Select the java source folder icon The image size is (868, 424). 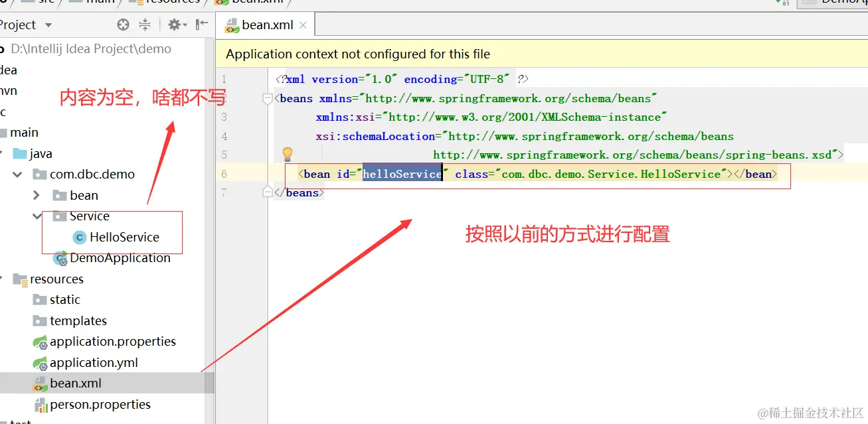[x=20, y=154]
